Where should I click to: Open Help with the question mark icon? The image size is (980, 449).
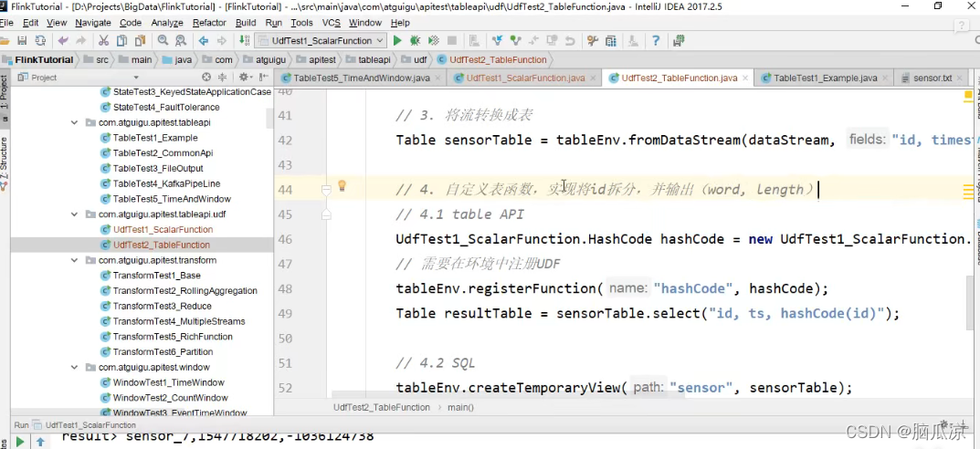click(656, 40)
